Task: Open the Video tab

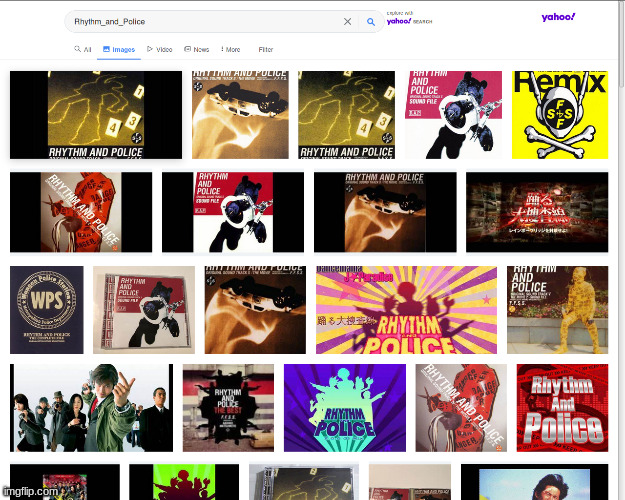Action: pos(159,49)
